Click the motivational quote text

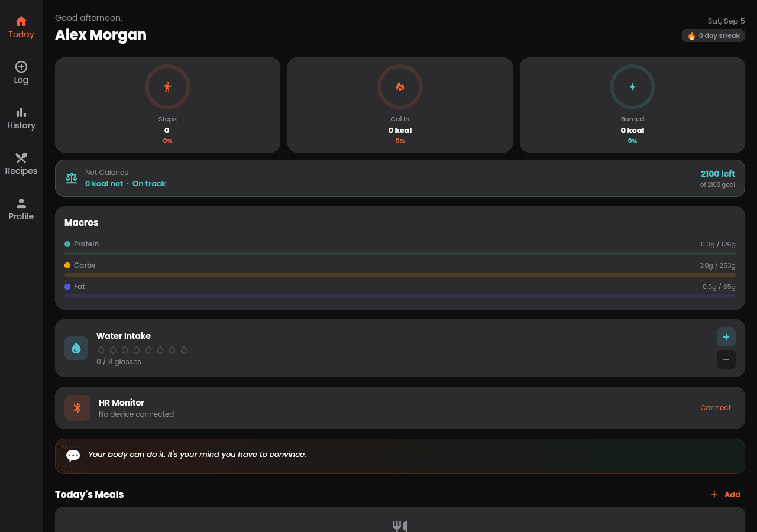tap(197, 455)
